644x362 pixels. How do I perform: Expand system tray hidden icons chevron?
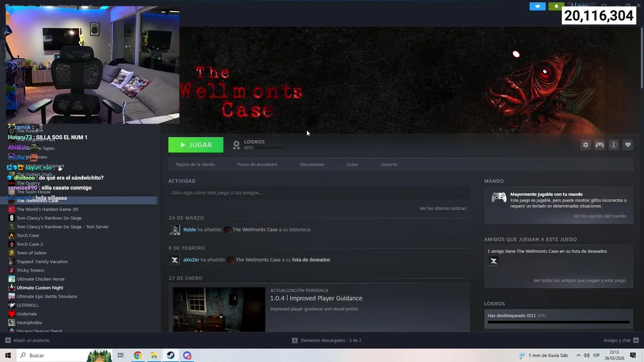579,355
